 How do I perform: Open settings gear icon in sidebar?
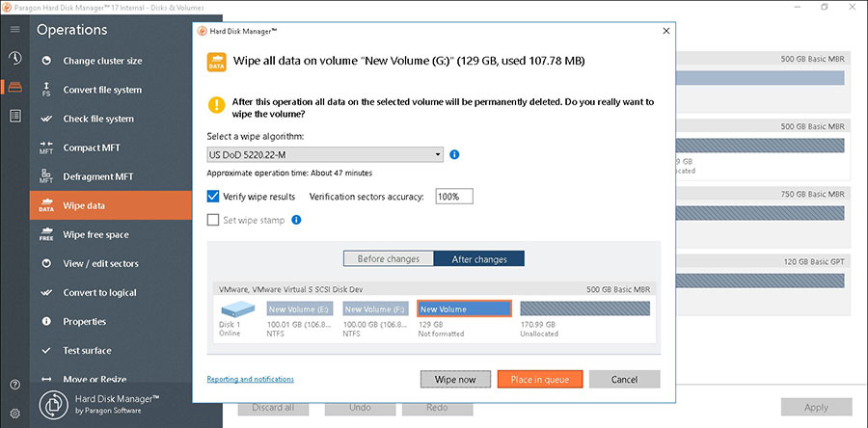(x=14, y=414)
